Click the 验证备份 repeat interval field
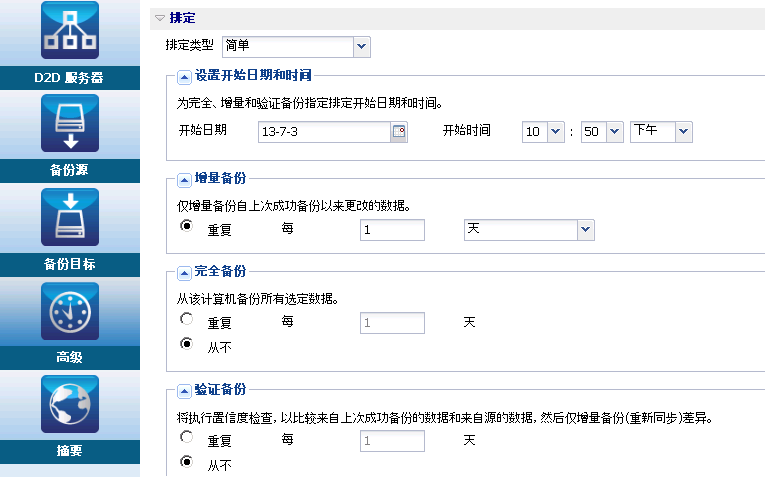Screen dimensions: 765x477 point(392,441)
